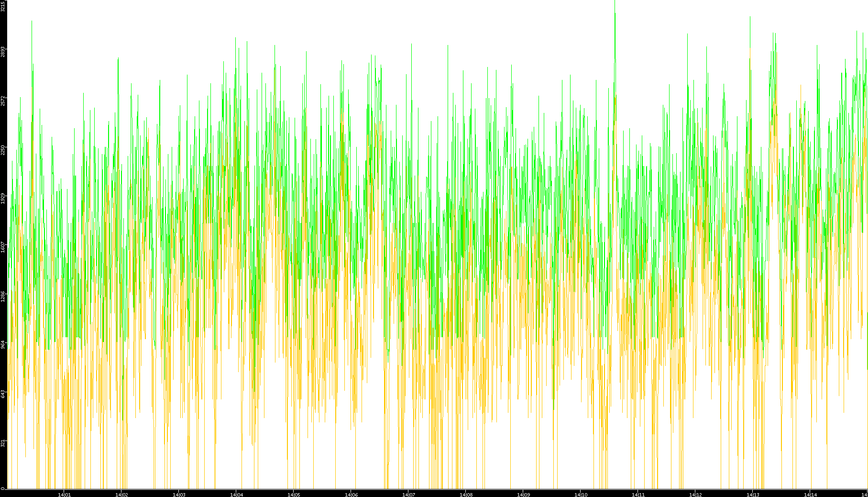Screen dimensions: 868x497
Task: Select the 2572 value on the vertical axis
Action: [3, 100]
